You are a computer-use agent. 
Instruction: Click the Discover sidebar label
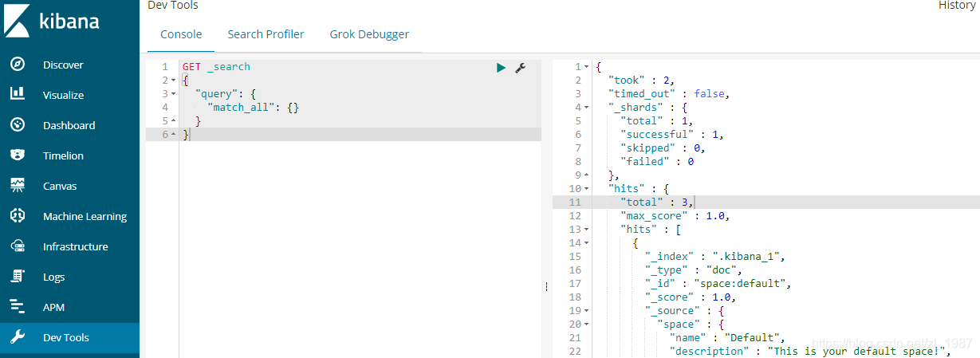coord(63,65)
